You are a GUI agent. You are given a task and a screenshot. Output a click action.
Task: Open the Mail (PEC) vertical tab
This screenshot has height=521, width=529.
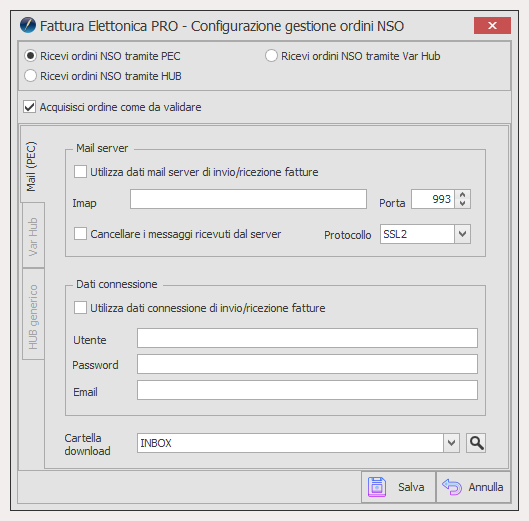point(32,166)
